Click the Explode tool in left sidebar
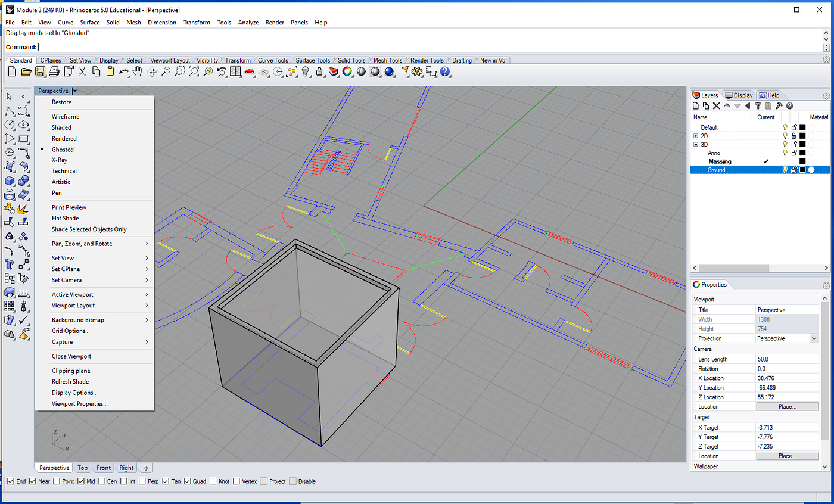This screenshot has height=504, width=834. point(24,209)
